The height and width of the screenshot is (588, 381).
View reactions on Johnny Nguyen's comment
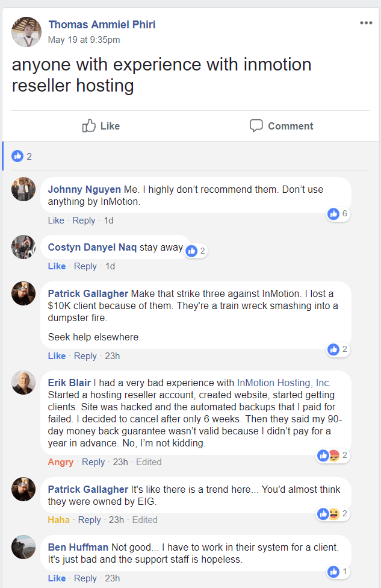(x=338, y=214)
